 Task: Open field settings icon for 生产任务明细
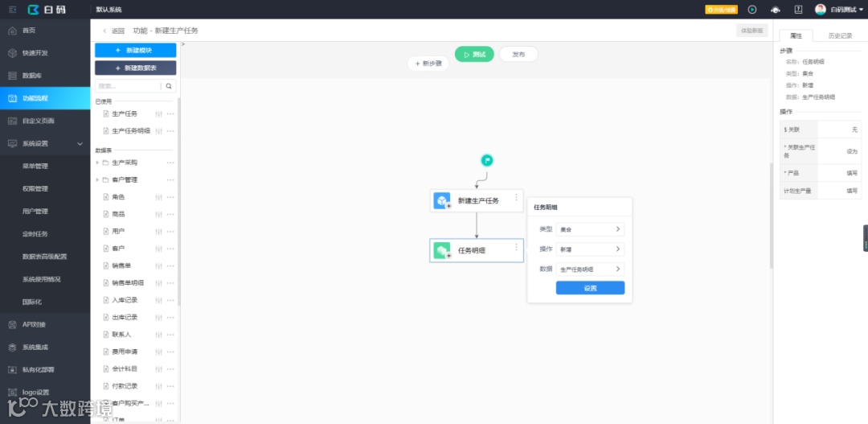(159, 131)
